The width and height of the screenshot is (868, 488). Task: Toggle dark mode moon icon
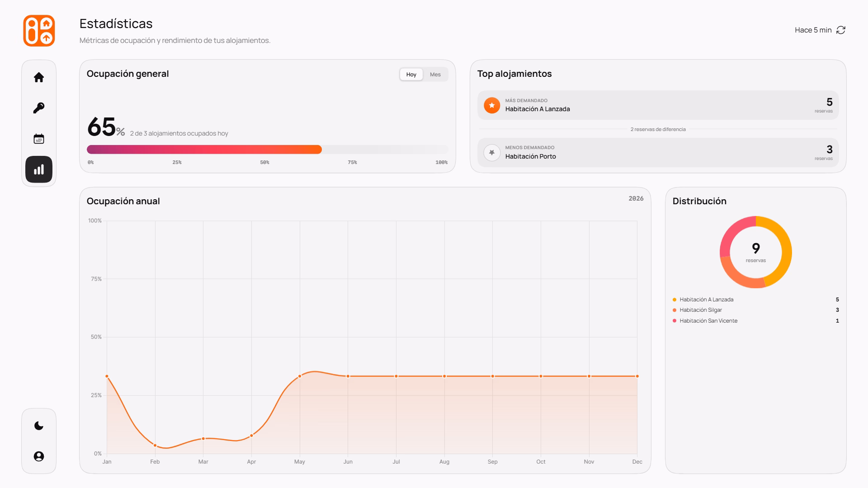click(39, 426)
